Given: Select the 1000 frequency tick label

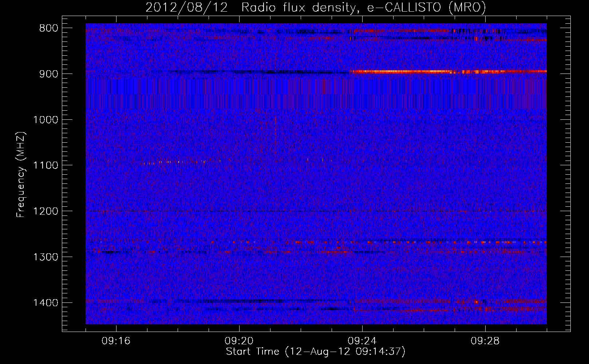Looking at the screenshot, I should (x=46, y=120).
